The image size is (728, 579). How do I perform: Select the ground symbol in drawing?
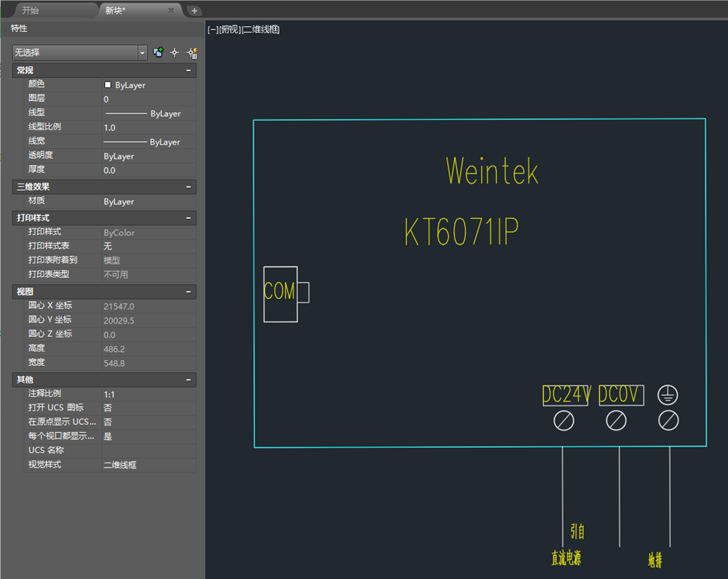tap(668, 395)
